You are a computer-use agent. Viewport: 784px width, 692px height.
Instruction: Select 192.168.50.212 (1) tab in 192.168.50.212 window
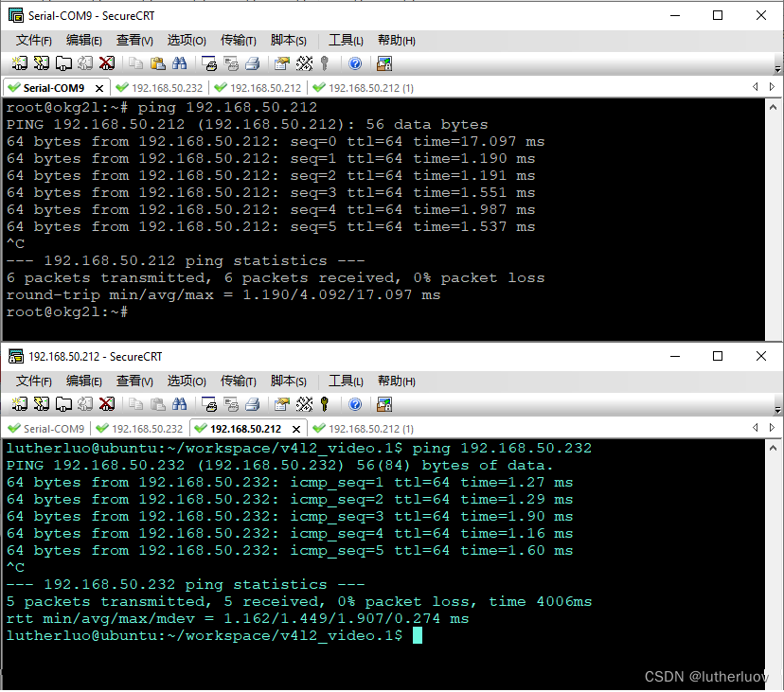[x=364, y=429]
